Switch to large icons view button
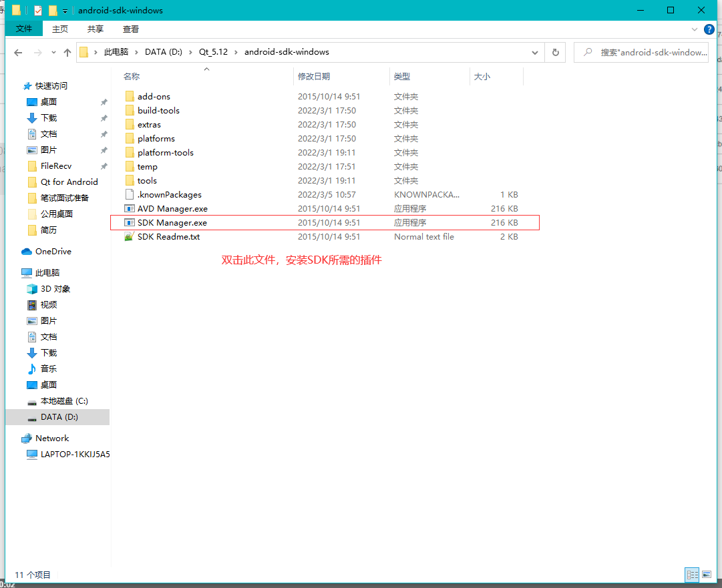This screenshot has width=722, height=588. click(x=707, y=575)
